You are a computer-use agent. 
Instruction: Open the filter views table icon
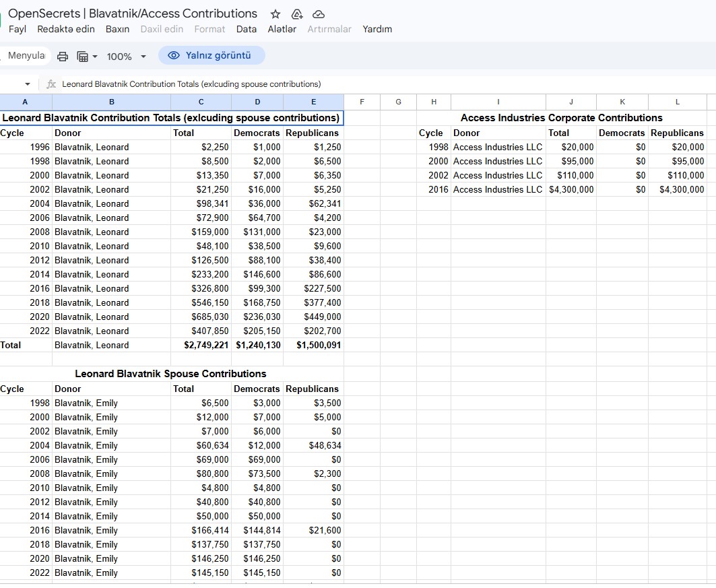[x=83, y=56]
